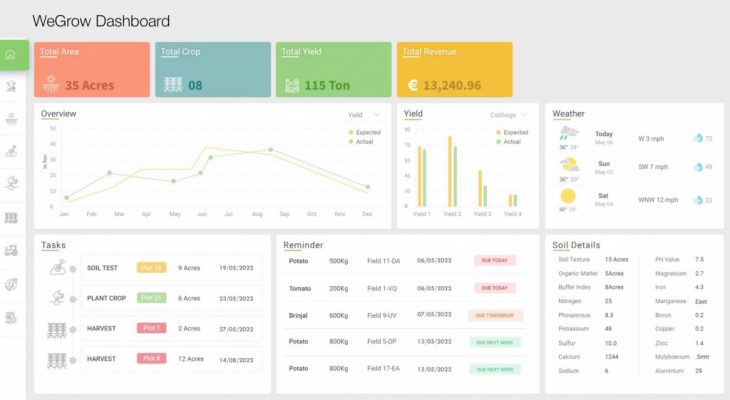730x400 pixels.
Task: Open the Total Area card
Action: 92,69
